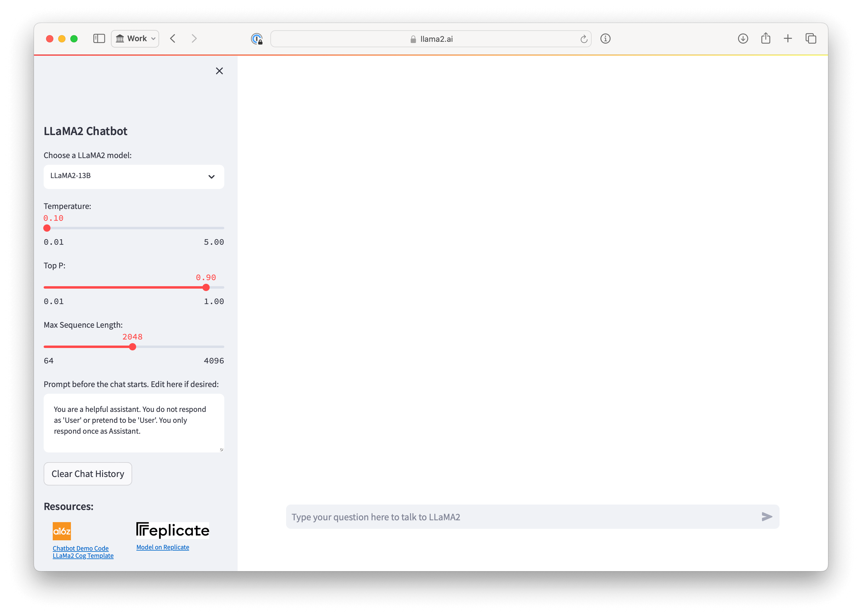
Task: Send chat message with the arrow icon
Action: point(767,517)
